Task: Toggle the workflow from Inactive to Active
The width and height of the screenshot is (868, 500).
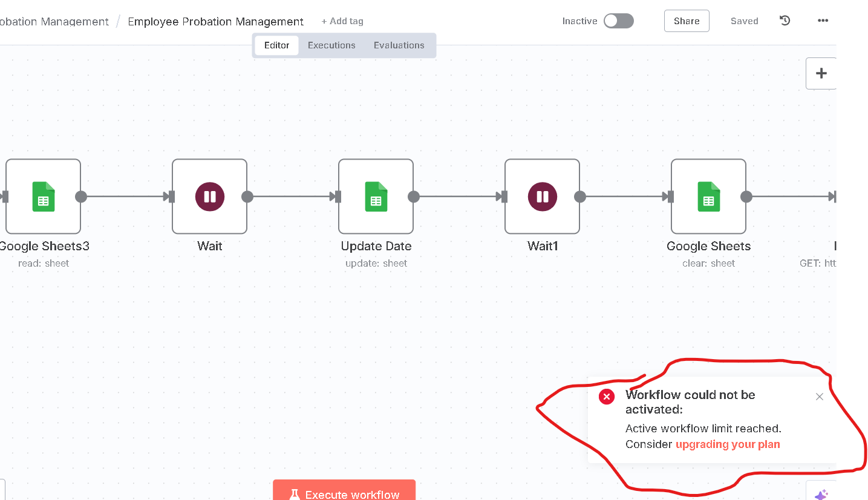Action: (618, 21)
